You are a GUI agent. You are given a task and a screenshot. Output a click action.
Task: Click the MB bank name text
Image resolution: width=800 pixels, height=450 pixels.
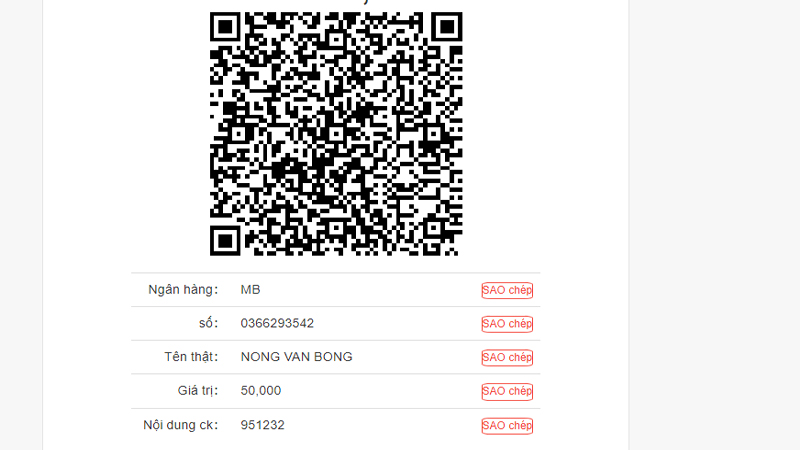pyautogui.click(x=251, y=290)
